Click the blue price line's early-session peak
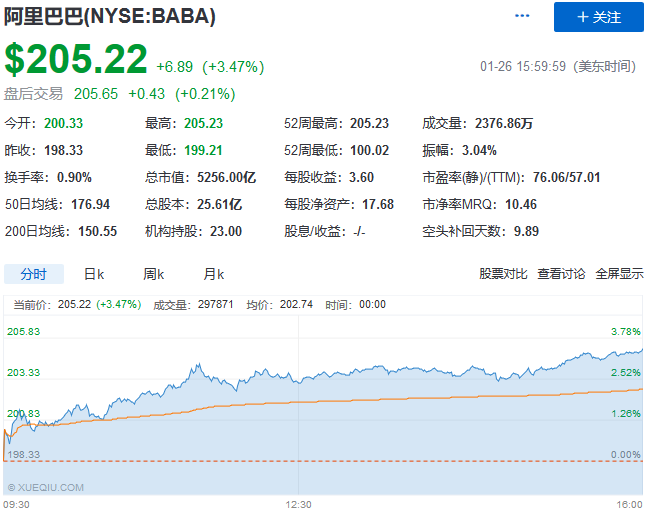This screenshot has width=647, height=513. click(x=199, y=364)
